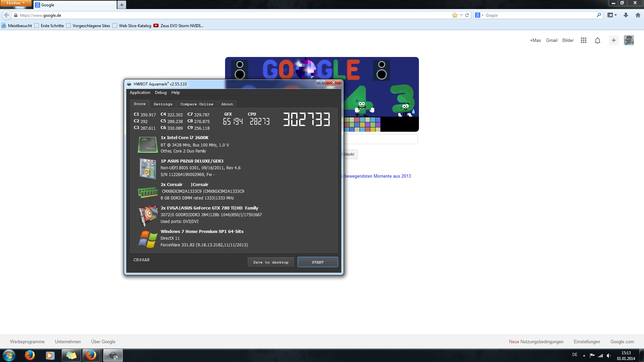Open the file explorer taskbar icon
This screenshot has height=362, width=644.
[x=71, y=355]
